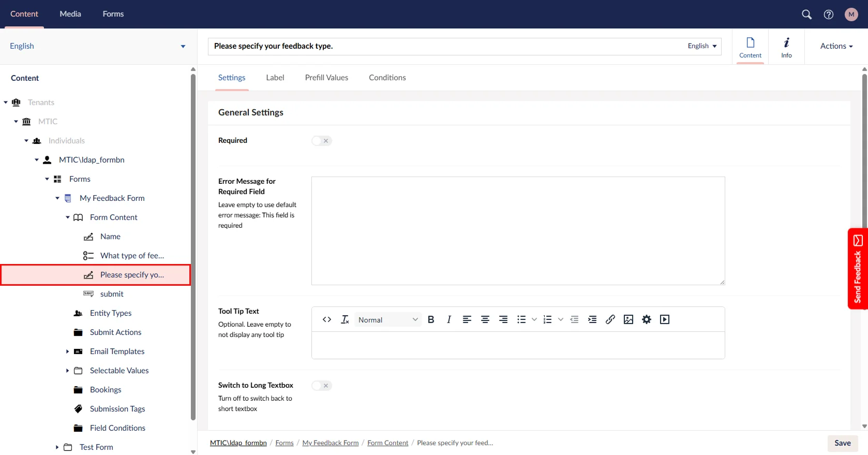
Task: Open the help question mark icon
Action: 829,14
